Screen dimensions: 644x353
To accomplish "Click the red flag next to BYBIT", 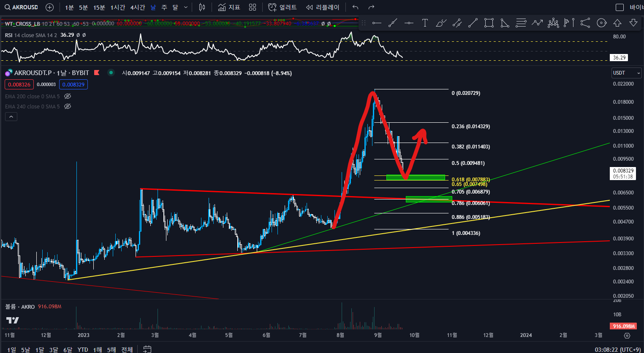I will 97,73.
